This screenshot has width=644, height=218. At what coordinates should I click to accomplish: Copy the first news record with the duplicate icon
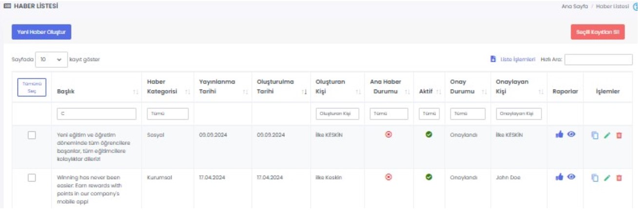[594, 135]
